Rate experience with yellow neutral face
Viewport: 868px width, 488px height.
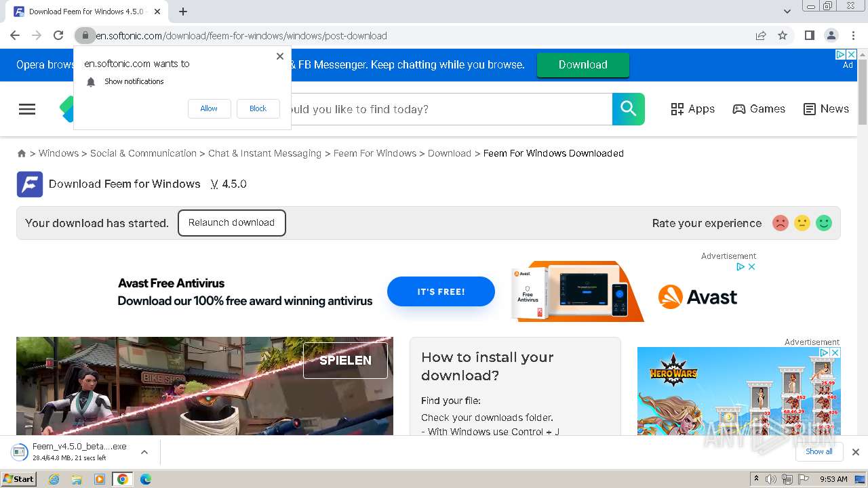pyautogui.click(x=802, y=223)
